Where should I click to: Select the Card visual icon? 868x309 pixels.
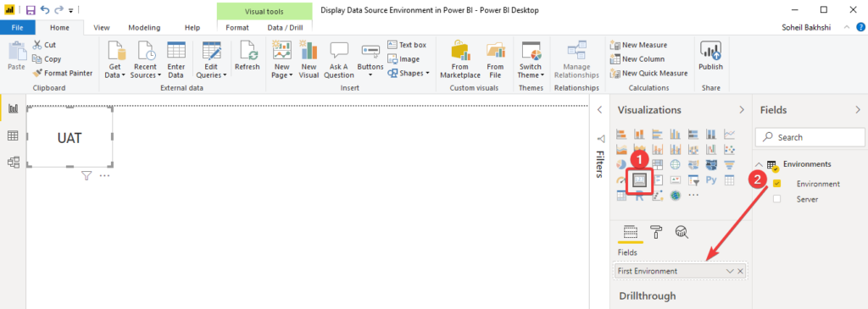click(x=639, y=179)
